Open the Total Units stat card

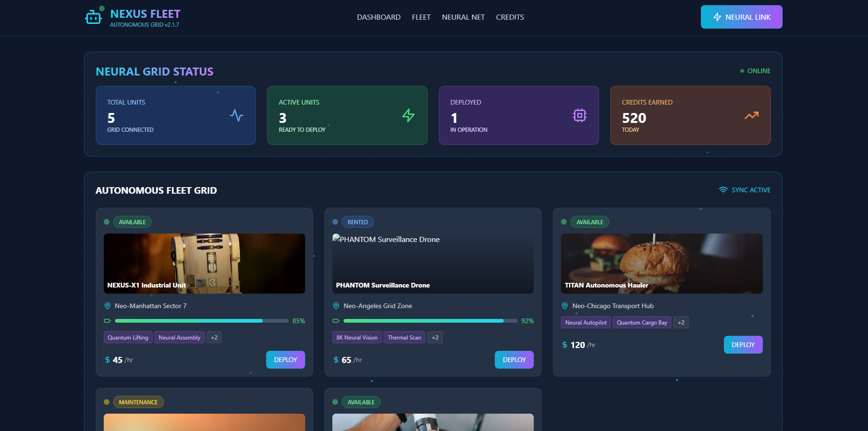pos(176,115)
